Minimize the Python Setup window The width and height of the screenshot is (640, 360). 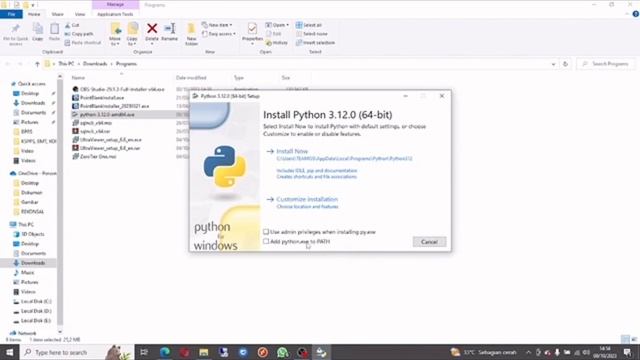pyautogui.click(x=405, y=96)
